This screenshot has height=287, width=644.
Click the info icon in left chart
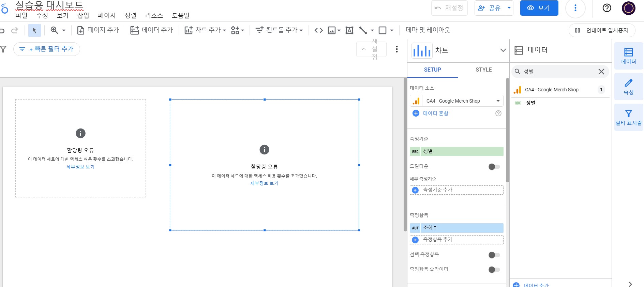(80, 133)
